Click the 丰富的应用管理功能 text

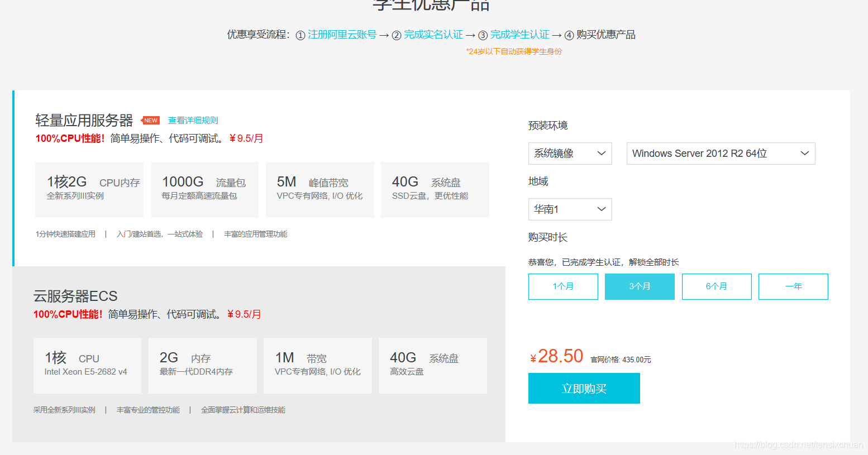tap(255, 234)
